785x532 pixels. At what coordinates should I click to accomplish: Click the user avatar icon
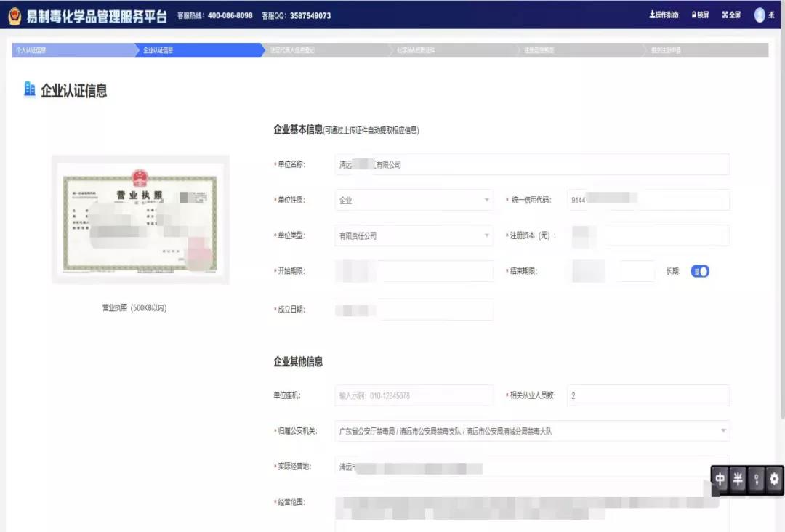pyautogui.click(x=760, y=15)
